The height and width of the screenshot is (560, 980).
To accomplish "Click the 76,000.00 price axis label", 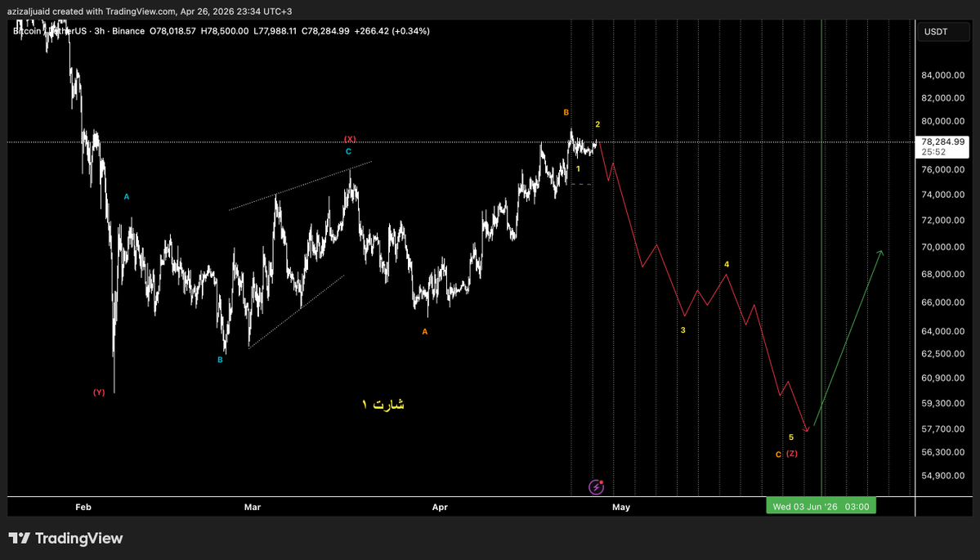I will [x=942, y=169].
